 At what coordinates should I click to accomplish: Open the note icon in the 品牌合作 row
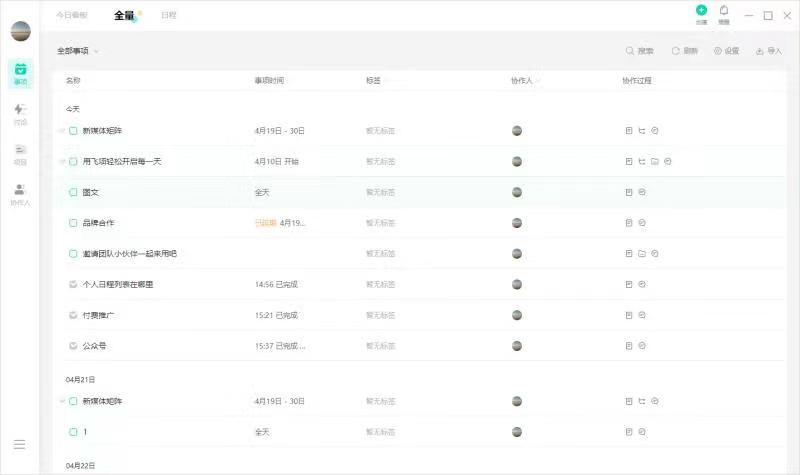click(x=629, y=222)
